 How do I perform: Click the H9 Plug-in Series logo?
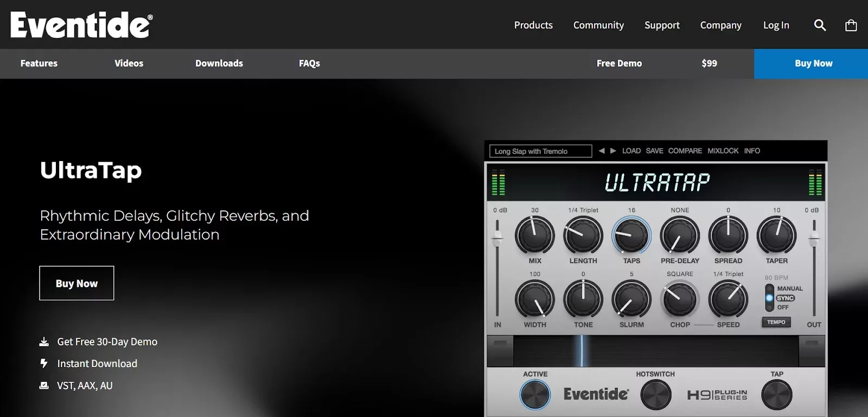click(x=717, y=395)
